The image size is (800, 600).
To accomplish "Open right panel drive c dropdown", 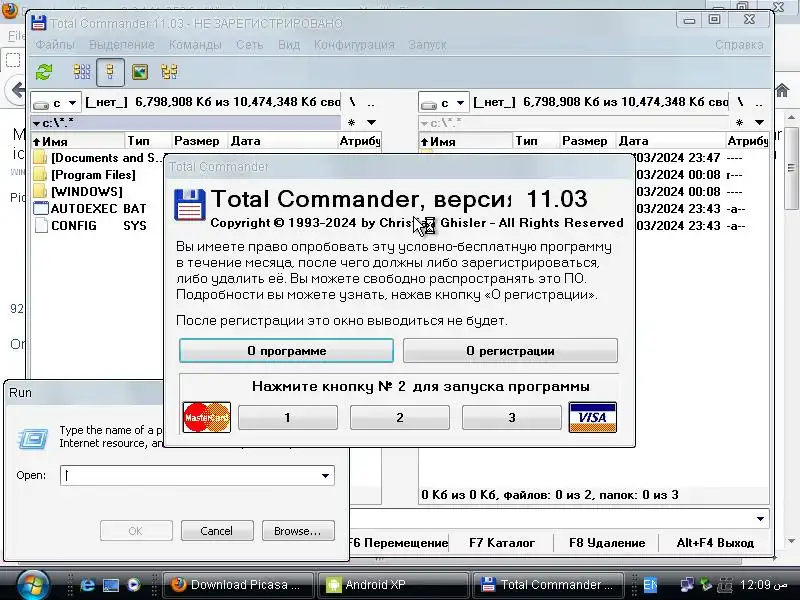I will pyautogui.click(x=443, y=103).
